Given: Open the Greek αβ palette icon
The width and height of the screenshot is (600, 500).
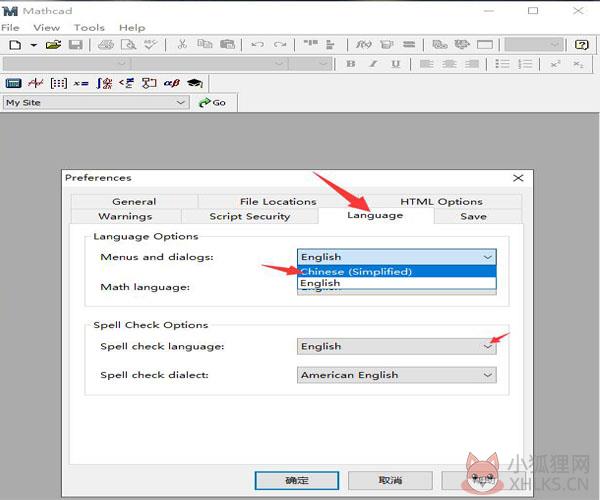Looking at the screenshot, I should (172, 83).
